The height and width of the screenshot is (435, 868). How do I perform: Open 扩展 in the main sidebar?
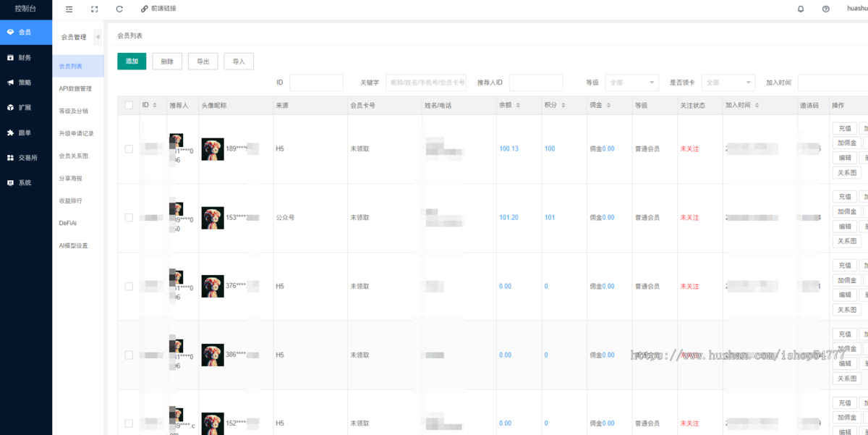pyautogui.click(x=26, y=107)
